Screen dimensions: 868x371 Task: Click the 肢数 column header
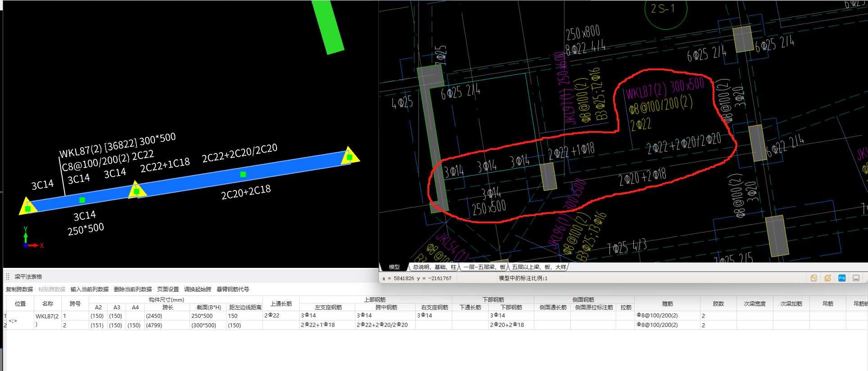point(718,303)
